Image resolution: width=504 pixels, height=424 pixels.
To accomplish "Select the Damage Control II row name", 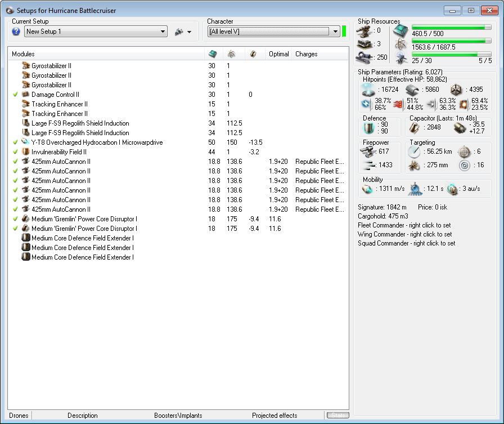I will tap(55, 95).
